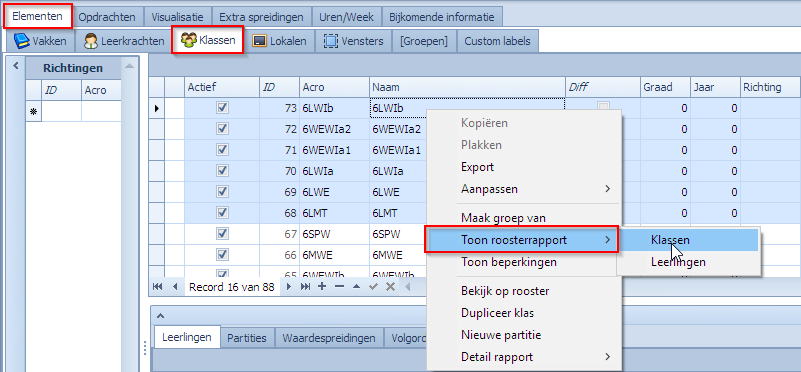The width and height of the screenshot is (801, 372).
Task: Sort by the Jaar column header
Action: point(715,87)
